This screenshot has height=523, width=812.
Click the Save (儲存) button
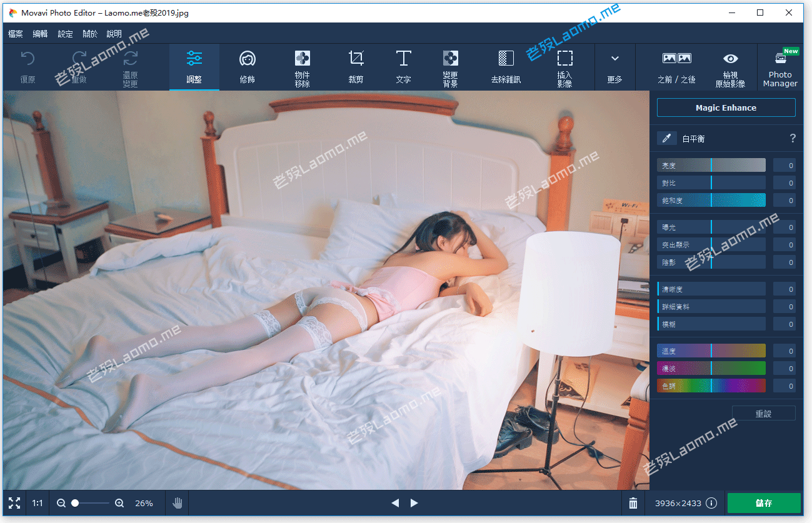point(764,503)
